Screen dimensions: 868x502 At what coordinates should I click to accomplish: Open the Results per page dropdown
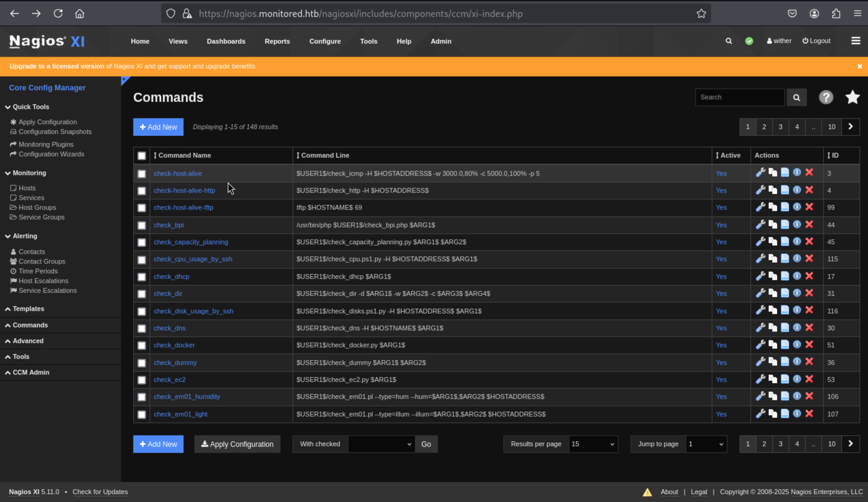[x=593, y=444]
